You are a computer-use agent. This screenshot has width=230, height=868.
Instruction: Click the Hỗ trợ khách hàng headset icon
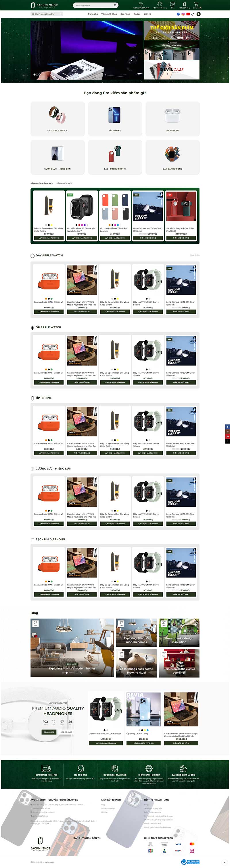pyautogui.click(x=160, y=4)
